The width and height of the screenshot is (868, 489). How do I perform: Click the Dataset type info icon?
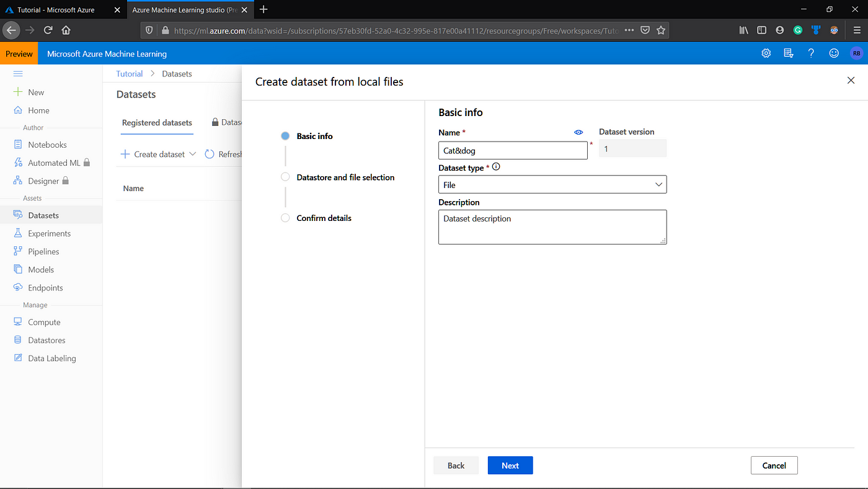496,167
